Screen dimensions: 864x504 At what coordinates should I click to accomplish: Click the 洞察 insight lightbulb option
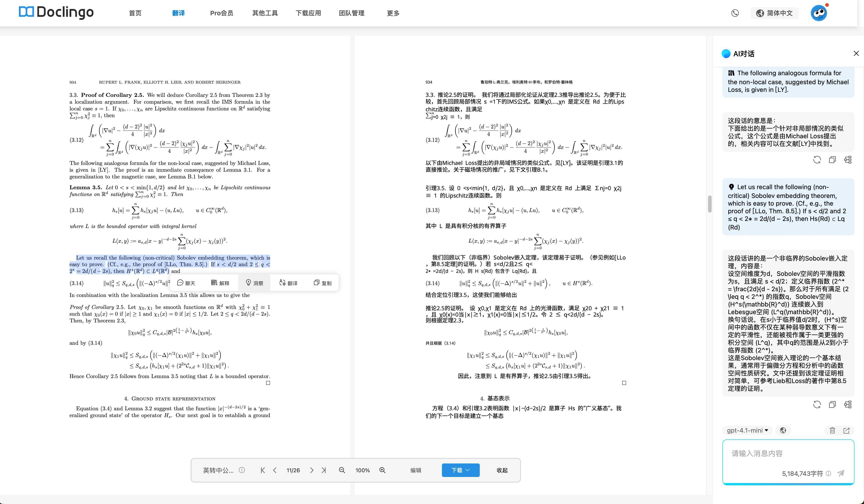[x=254, y=283]
